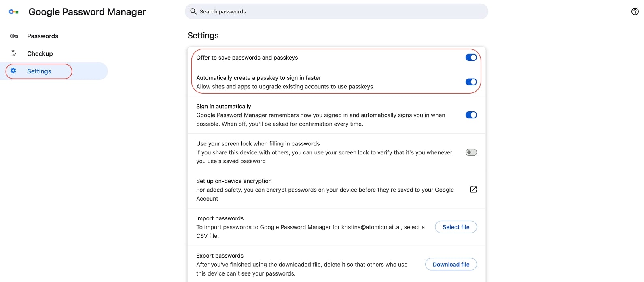Disable Offer to save passwords and passkeys
This screenshot has width=644, height=282.
[471, 58]
